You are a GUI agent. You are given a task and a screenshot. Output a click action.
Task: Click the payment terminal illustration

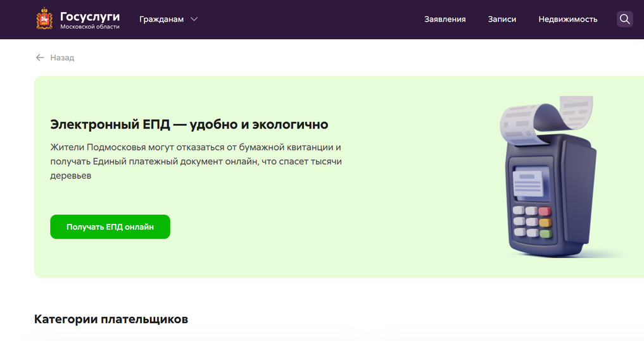point(548,177)
